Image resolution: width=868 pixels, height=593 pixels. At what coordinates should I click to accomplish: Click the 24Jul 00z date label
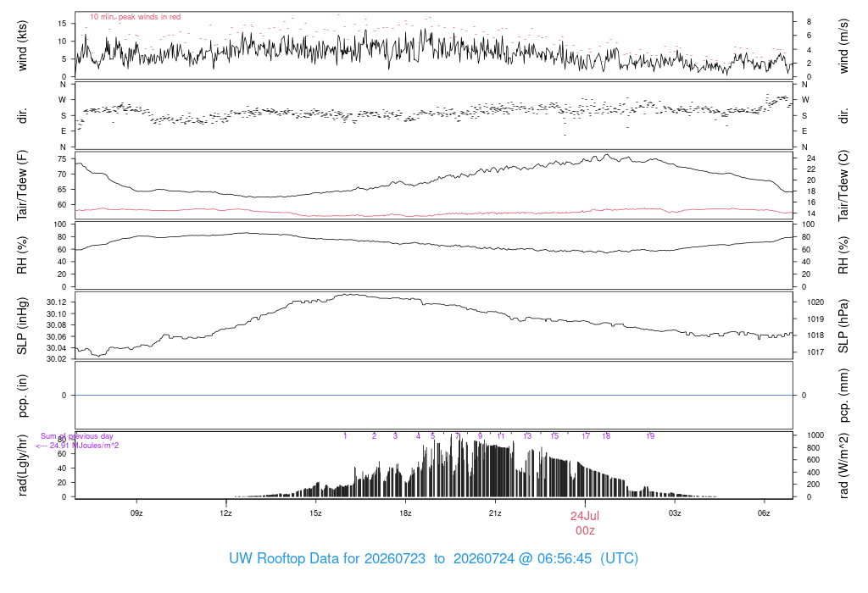pyautogui.click(x=585, y=523)
